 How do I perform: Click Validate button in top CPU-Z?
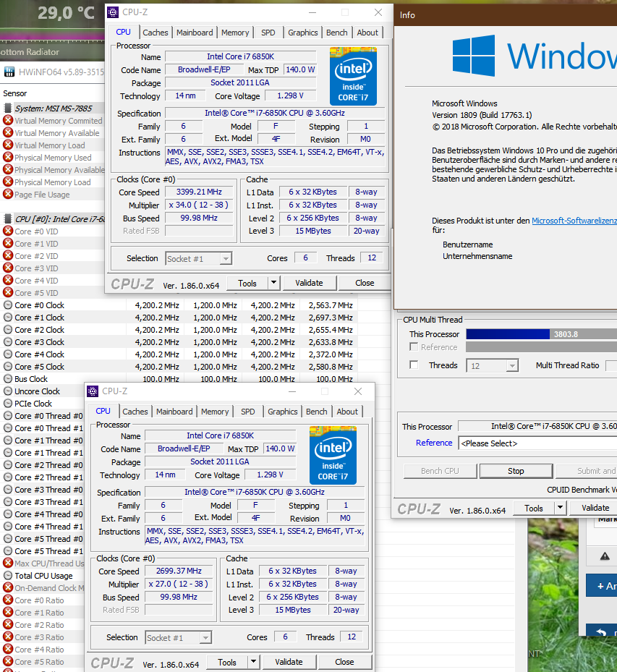(x=309, y=283)
